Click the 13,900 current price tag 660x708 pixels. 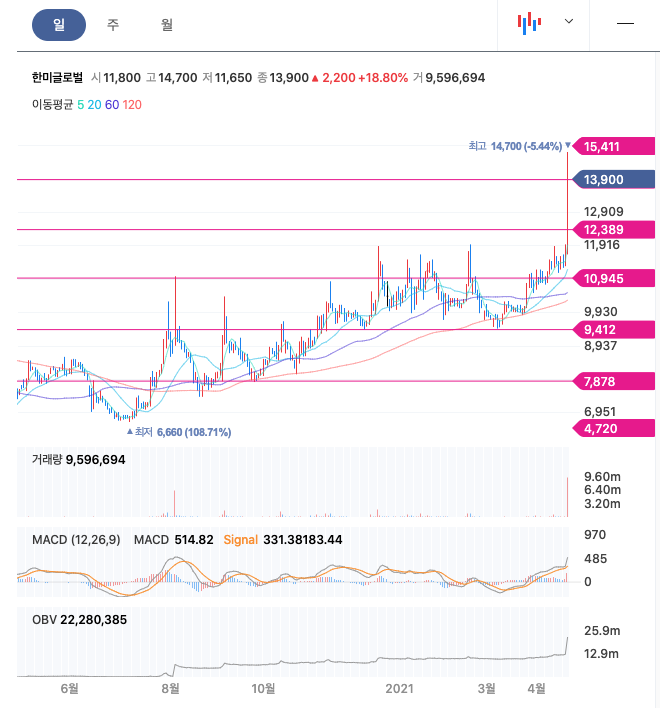point(614,179)
